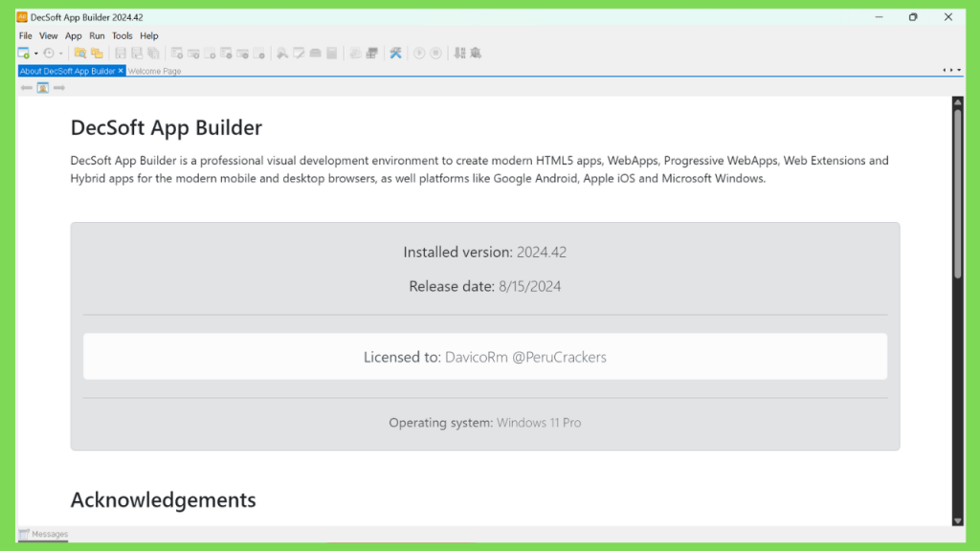Click the Save All stacked disks icon
This screenshot has height=551, width=980.
point(153,54)
